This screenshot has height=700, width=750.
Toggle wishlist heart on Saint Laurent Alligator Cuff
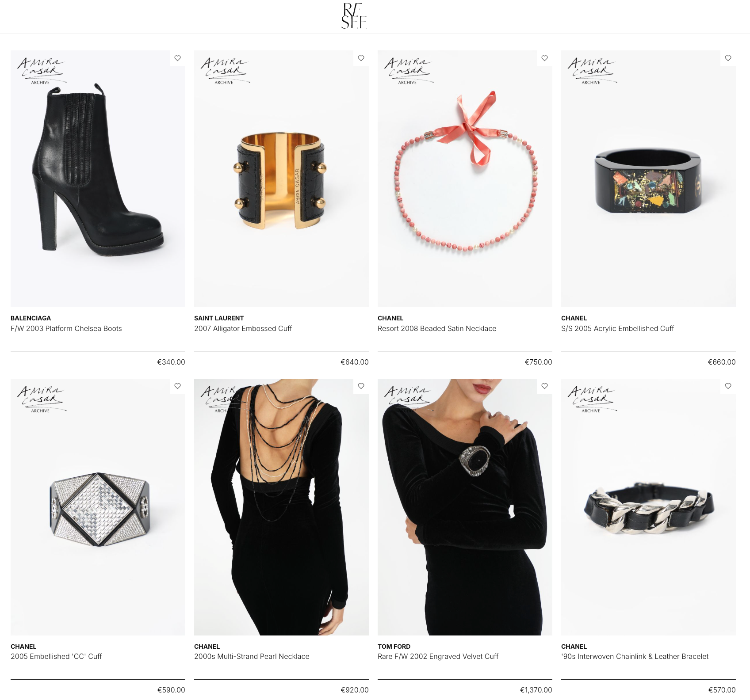361,58
